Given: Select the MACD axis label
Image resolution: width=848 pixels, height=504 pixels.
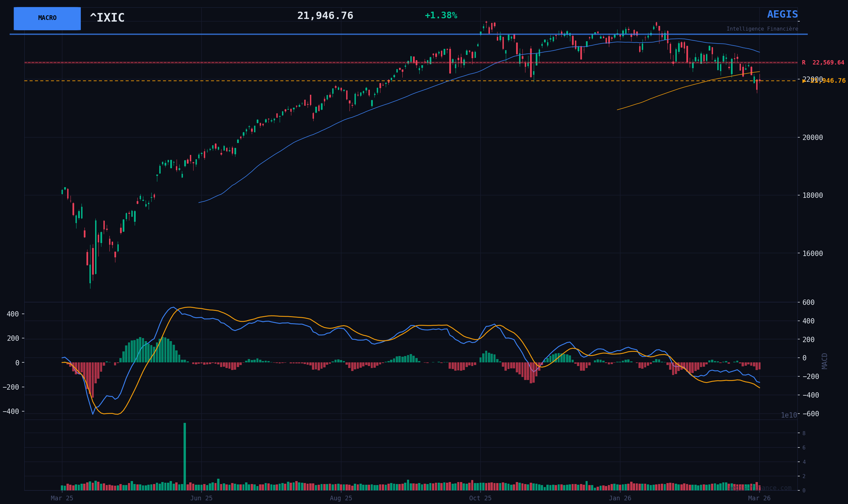Looking at the screenshot, I should (x=824, y=361).
